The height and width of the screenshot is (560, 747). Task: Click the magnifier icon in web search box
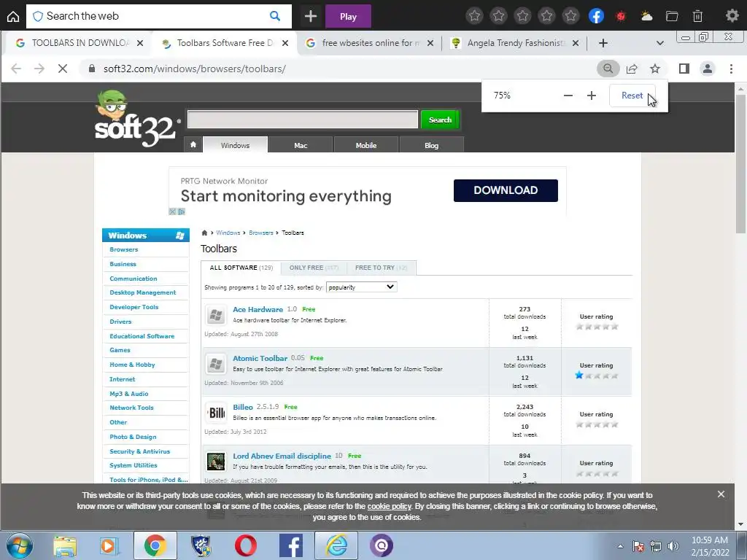point(275,16)
